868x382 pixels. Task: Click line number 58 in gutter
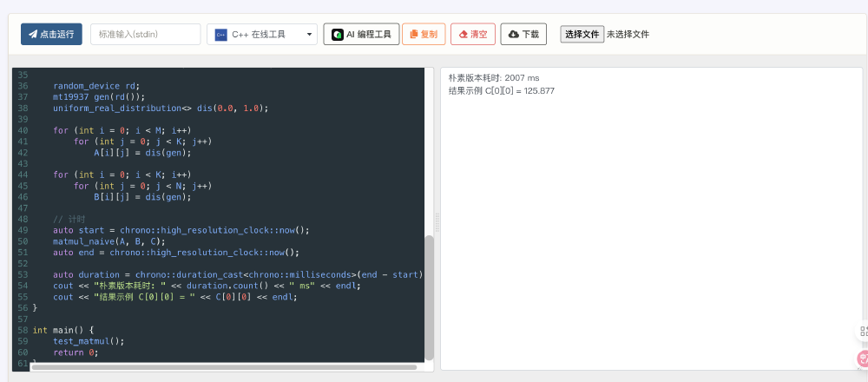point(23,330)
